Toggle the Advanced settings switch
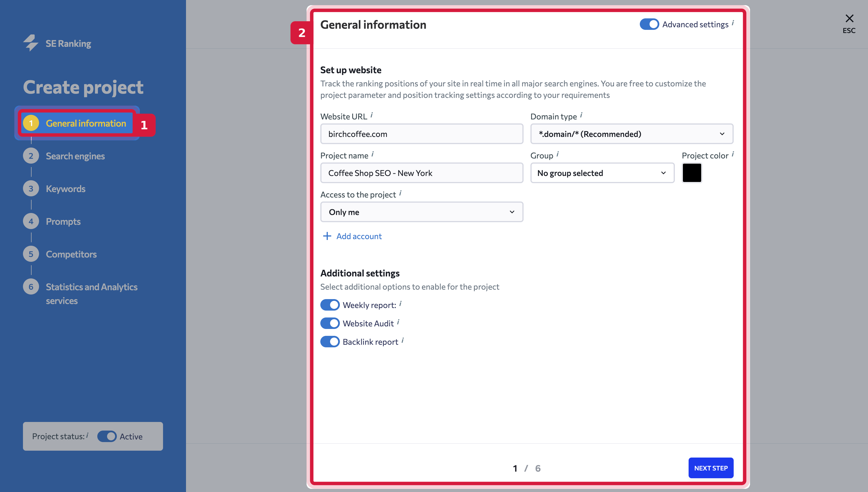The height and width of the screenshot is (492, 868). (649, 24)
